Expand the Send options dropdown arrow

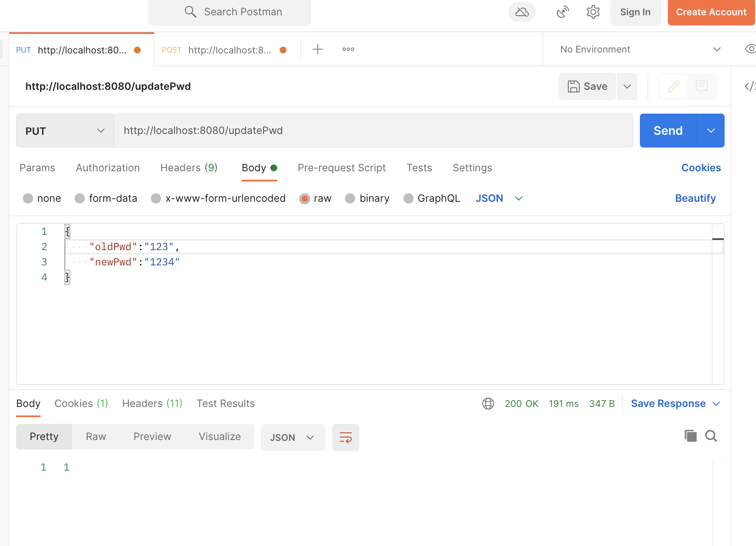click(711, 131)
